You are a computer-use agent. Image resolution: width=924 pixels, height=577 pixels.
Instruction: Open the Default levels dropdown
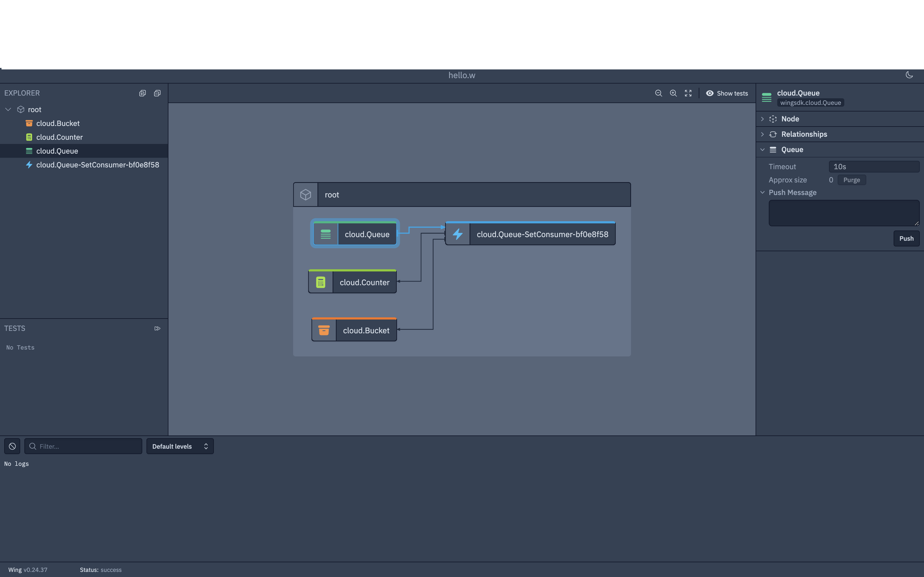pyautogui.click(x=180, y=446)
